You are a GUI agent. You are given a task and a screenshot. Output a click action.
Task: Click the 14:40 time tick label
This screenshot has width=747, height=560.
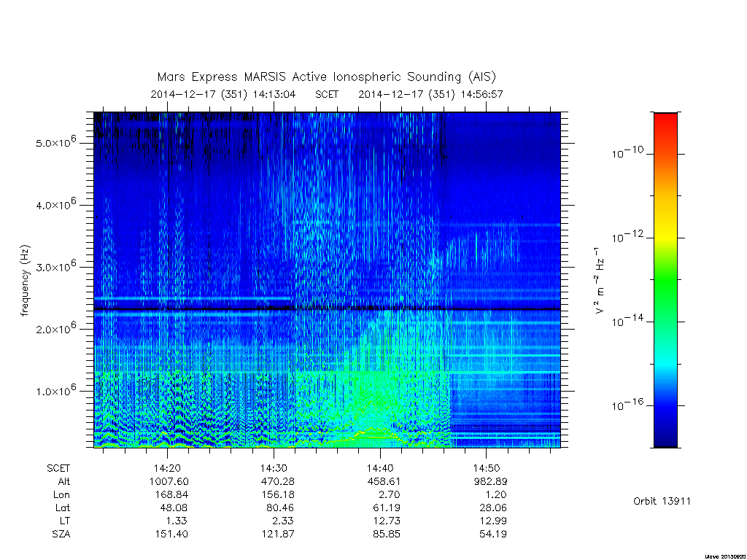click(380, 468)
